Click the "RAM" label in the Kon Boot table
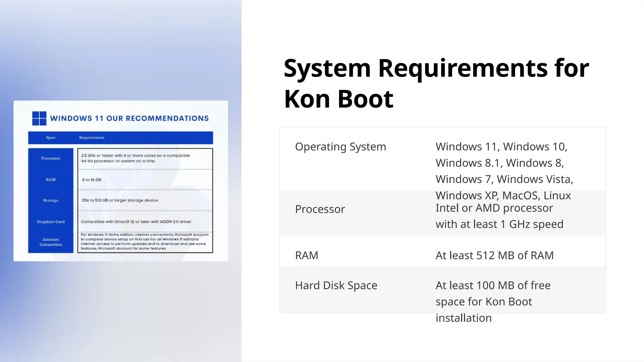The image size is (644, 362). click(307, 255)
